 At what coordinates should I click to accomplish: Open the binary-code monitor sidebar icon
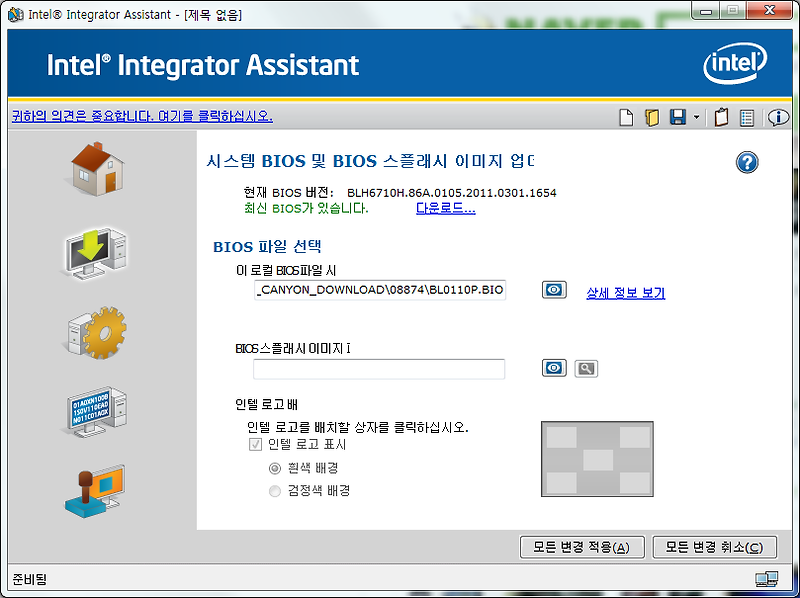[x=97, y=412]
